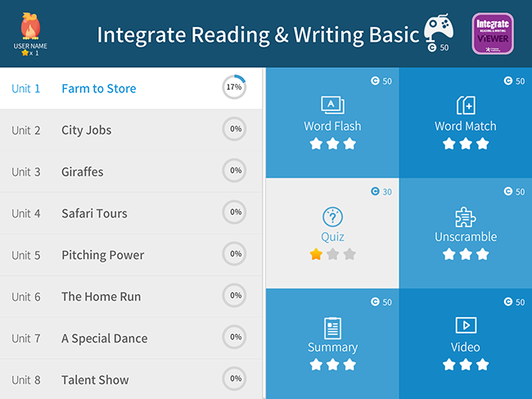Select Unit 2 City Jobs

pyautogui.click(x=131, y=130)
